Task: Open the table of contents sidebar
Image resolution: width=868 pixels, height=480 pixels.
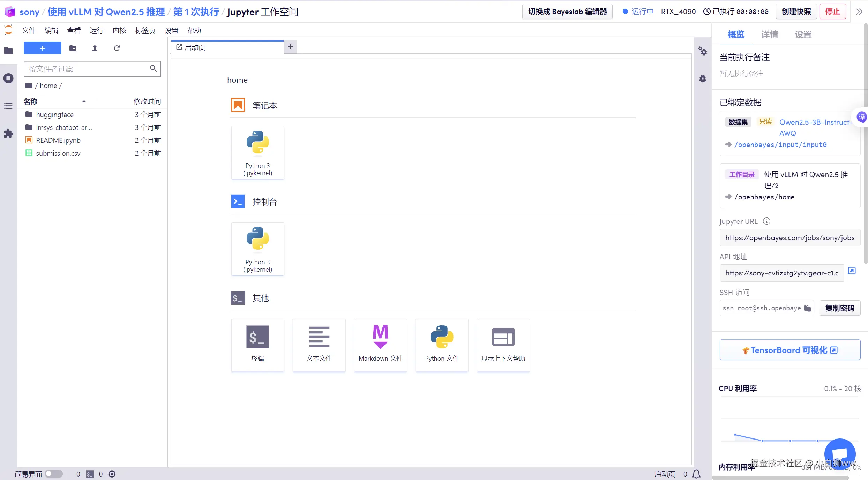Action: (8, 106)
